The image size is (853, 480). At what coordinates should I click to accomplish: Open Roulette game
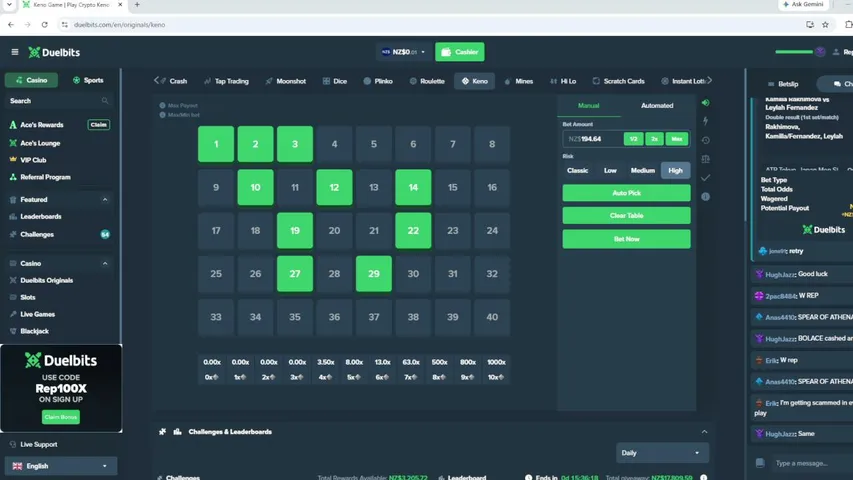[427, 81]
